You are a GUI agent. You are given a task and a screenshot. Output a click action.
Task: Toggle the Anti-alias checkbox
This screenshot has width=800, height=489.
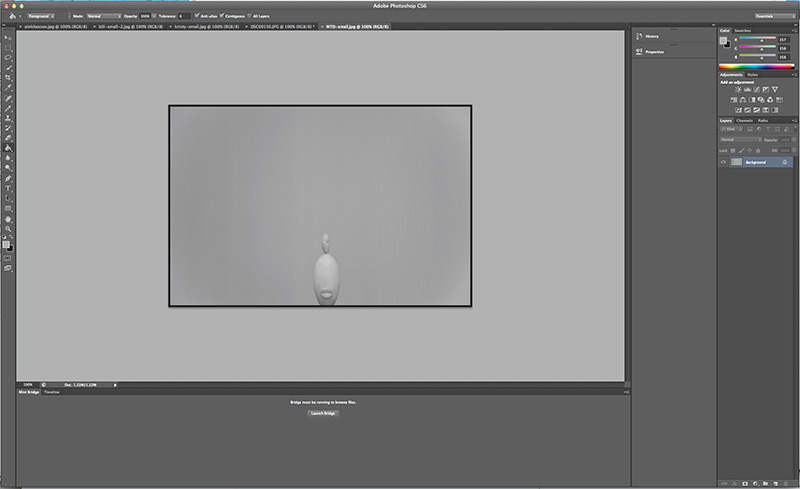pos(197,16)
